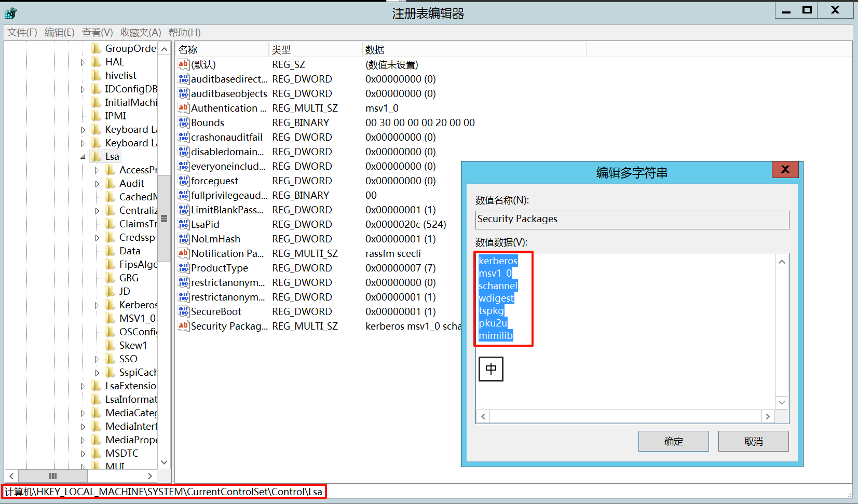Click the Notification Packages value icon

point(183,253)
